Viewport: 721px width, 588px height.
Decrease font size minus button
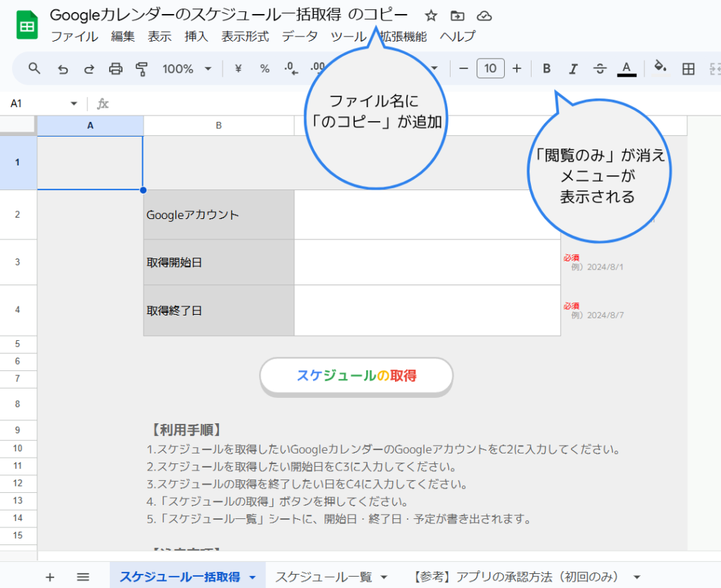point(463,69)
